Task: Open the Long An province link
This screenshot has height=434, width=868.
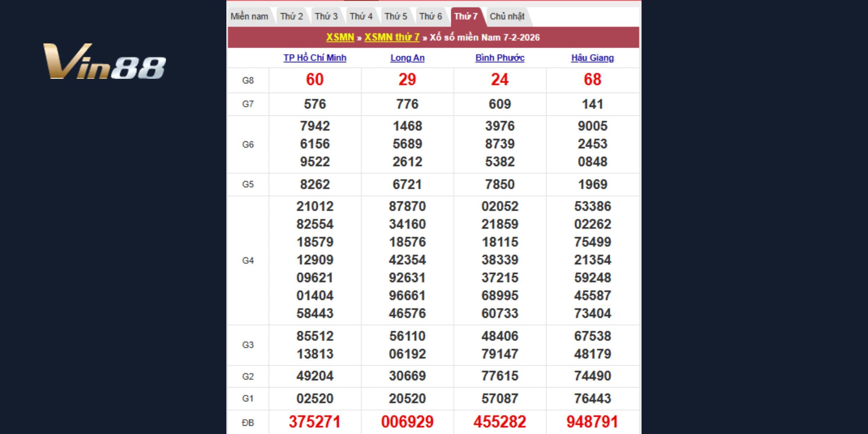Action: point(407,58)
